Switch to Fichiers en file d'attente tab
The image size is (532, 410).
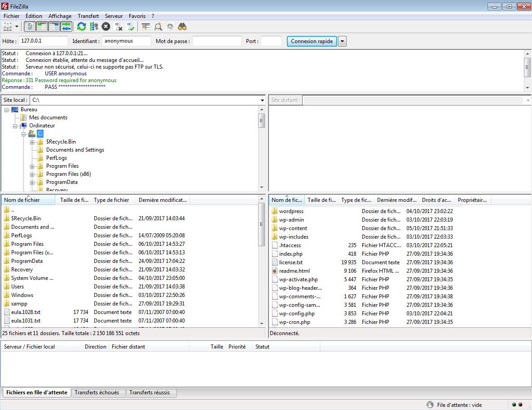[x=37, y=393]
